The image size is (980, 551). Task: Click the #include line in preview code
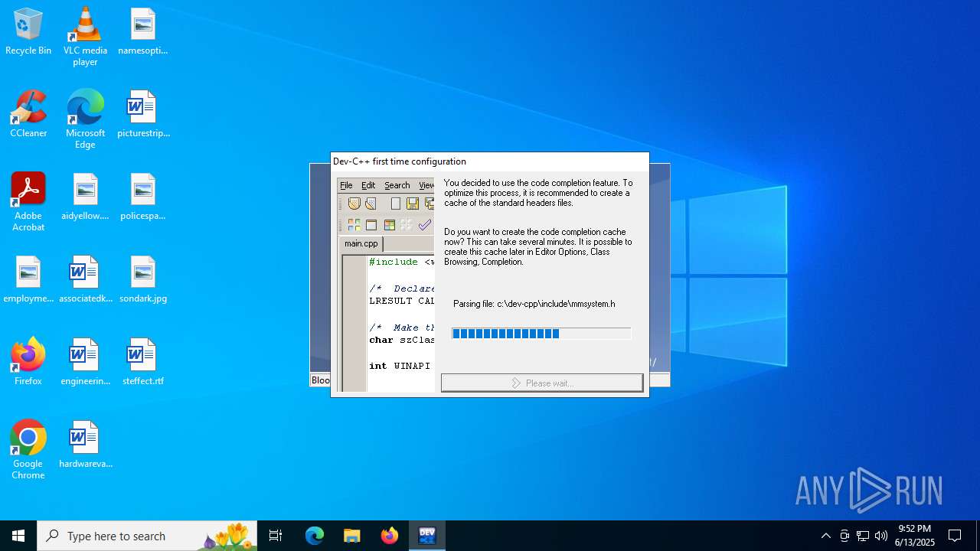[x=401, y=262]
